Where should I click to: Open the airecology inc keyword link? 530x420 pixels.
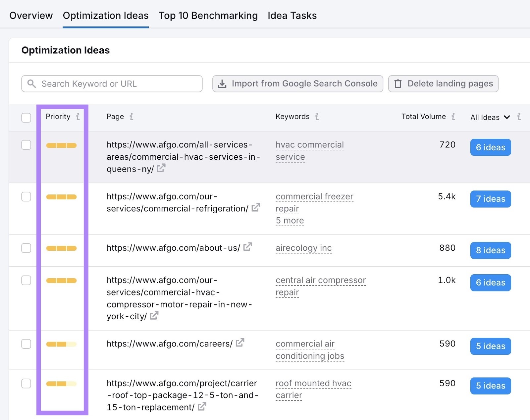pyautogui.click(x=303, y=247)
